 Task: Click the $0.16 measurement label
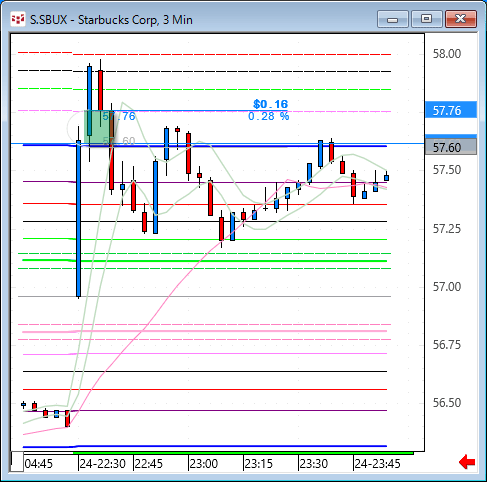[270, 104]
